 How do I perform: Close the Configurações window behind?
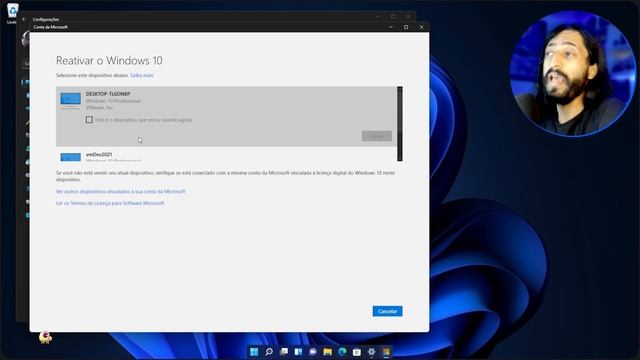tap(408, 17)
